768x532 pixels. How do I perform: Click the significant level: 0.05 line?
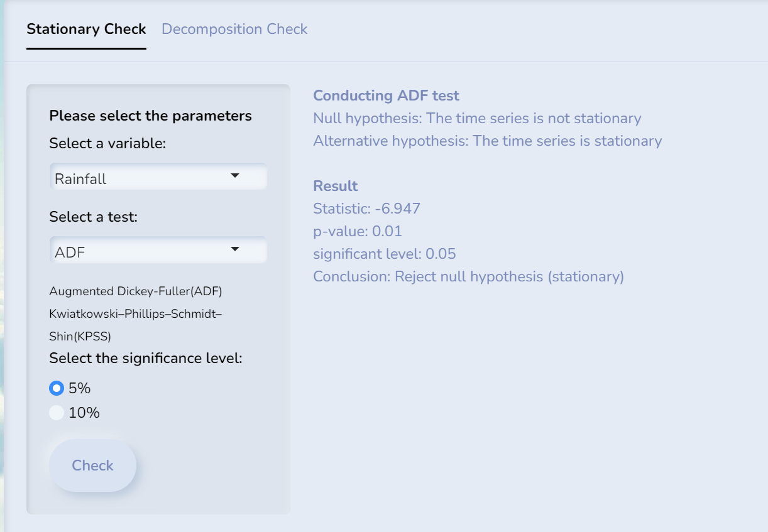[x=384, y=254]
